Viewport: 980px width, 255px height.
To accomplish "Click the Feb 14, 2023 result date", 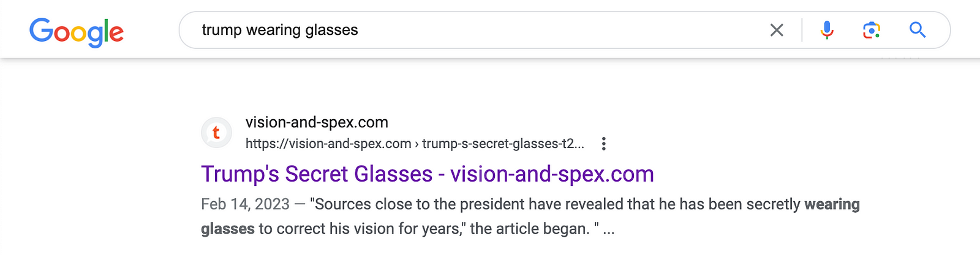I will tap(245, 204).
